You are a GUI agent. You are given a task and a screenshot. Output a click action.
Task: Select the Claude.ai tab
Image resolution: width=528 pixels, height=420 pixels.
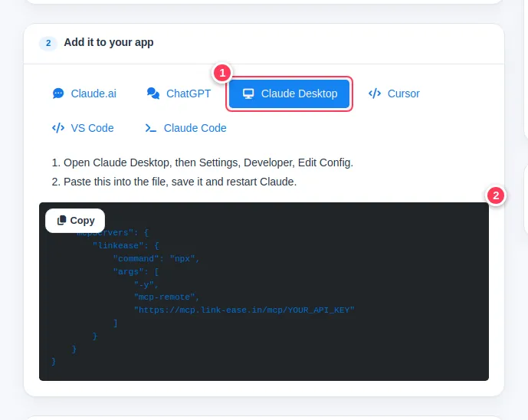point(84,94)
